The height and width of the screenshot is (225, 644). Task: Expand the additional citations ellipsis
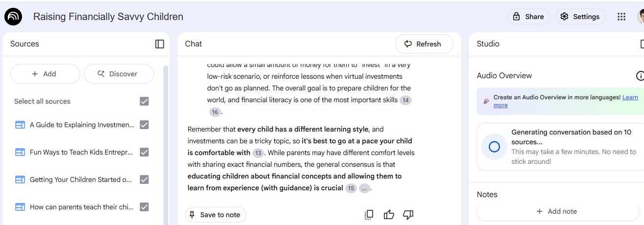tap(364, 188)
